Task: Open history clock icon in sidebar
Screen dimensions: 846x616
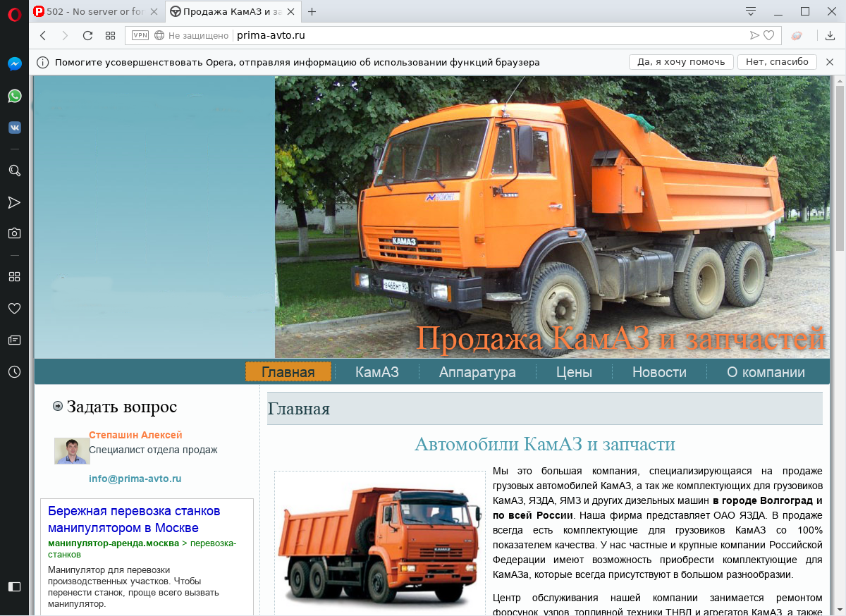Action: tap(14, 371)
